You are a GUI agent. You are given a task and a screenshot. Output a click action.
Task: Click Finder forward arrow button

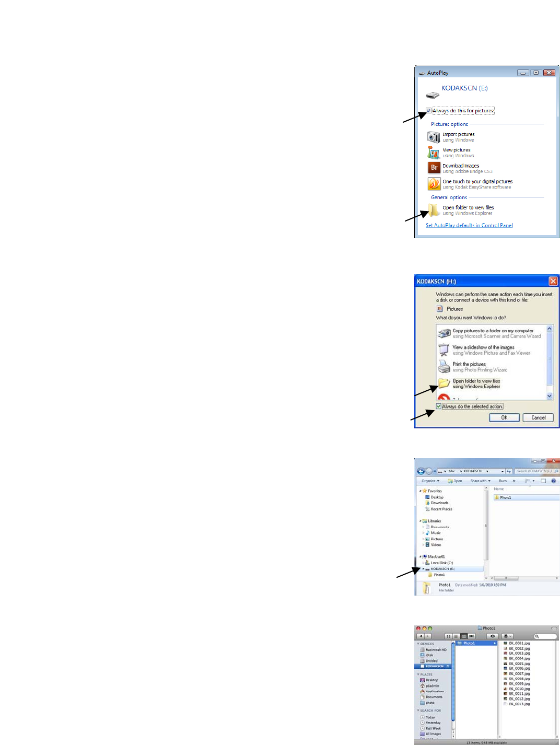(x=428, y=636)
